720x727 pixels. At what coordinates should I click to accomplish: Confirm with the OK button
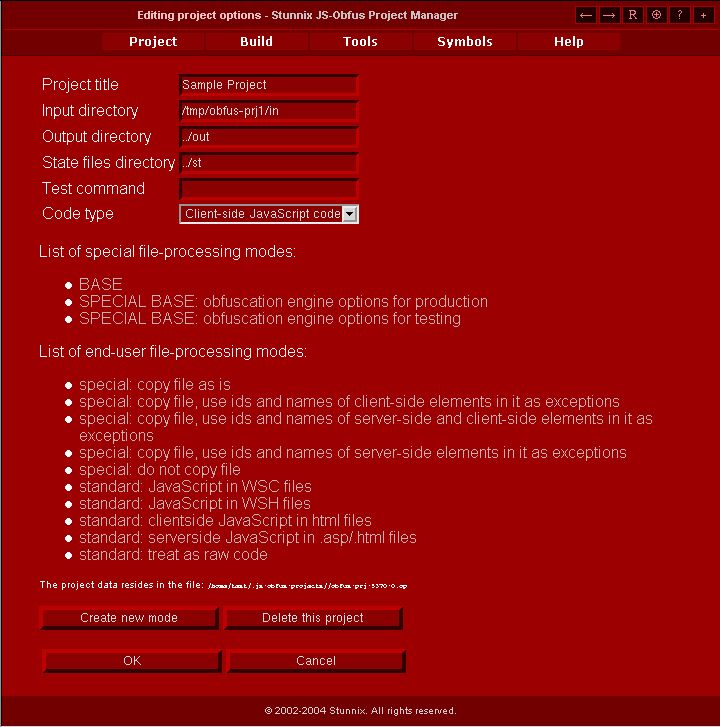click(x=132, y=661)
